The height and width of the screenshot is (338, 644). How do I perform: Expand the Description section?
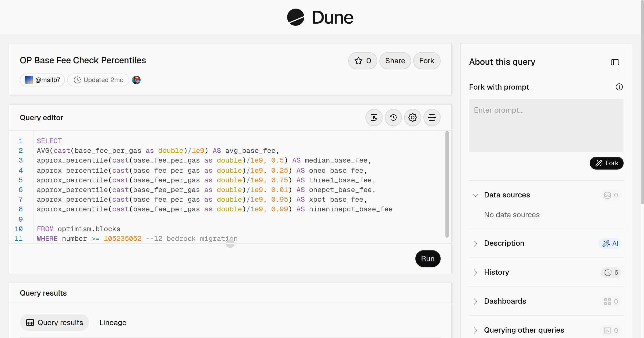[x=475, y=243]
